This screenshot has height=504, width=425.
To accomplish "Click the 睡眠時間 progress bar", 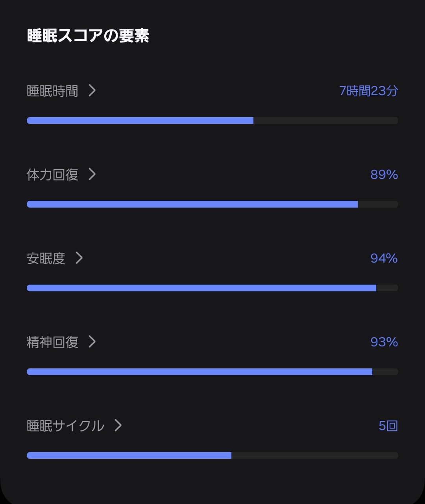I will [x=213, y=120].
